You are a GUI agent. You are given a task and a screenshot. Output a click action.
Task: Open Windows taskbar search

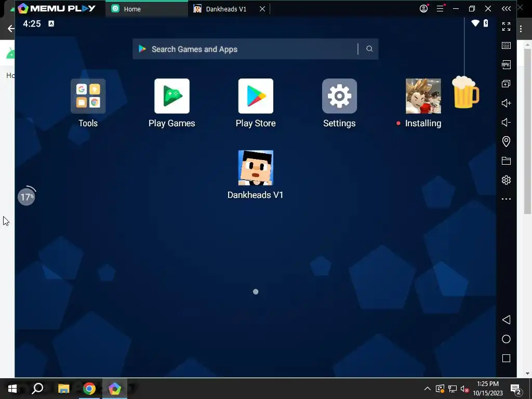tap(37, 389)
